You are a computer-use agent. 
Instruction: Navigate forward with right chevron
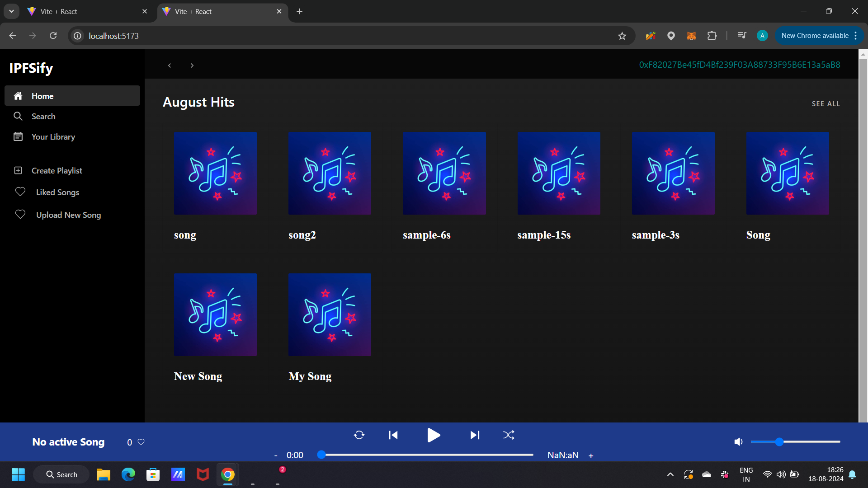coord(192,66)
